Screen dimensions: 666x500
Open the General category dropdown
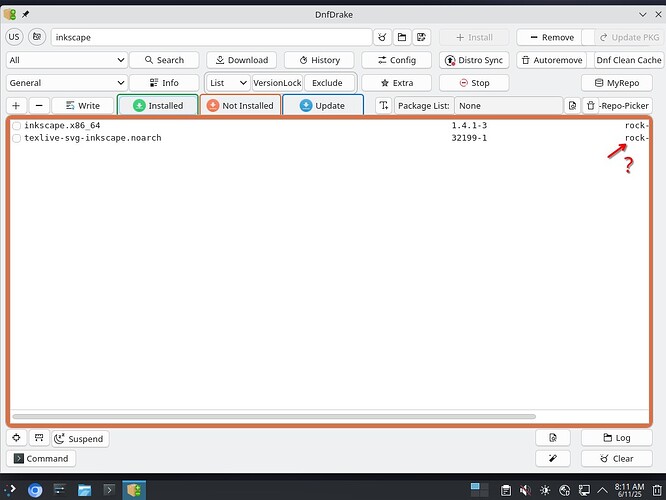point(67,83)
